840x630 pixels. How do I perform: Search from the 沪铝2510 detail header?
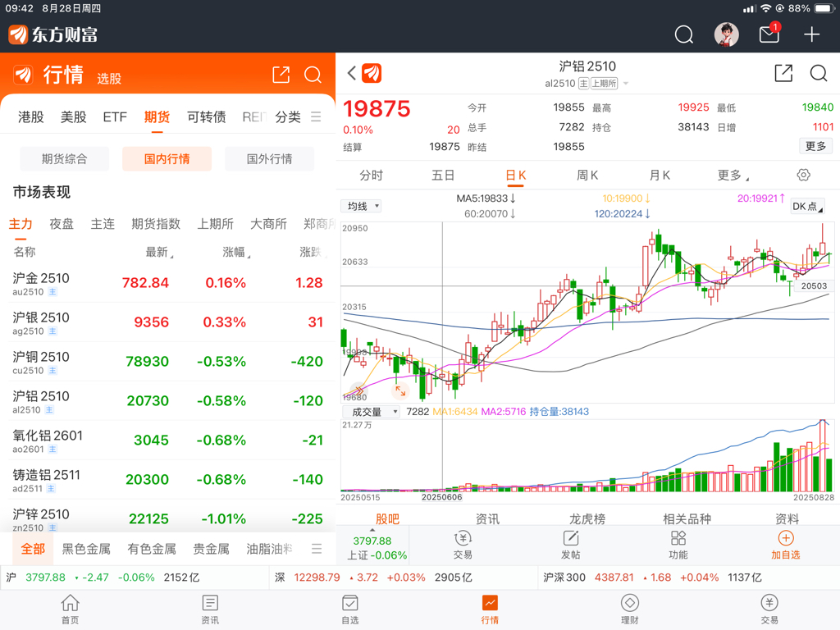(819, 73)
